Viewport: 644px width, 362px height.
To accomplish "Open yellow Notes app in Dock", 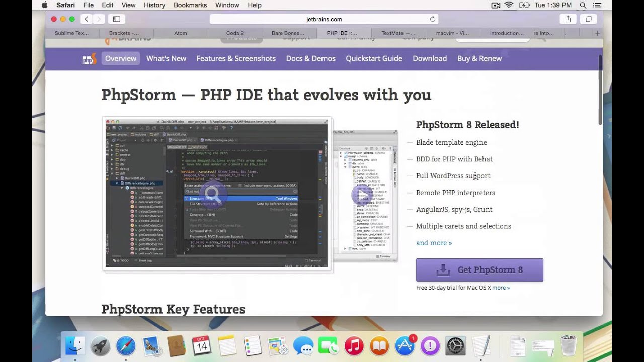I will [x=227, y=346].
